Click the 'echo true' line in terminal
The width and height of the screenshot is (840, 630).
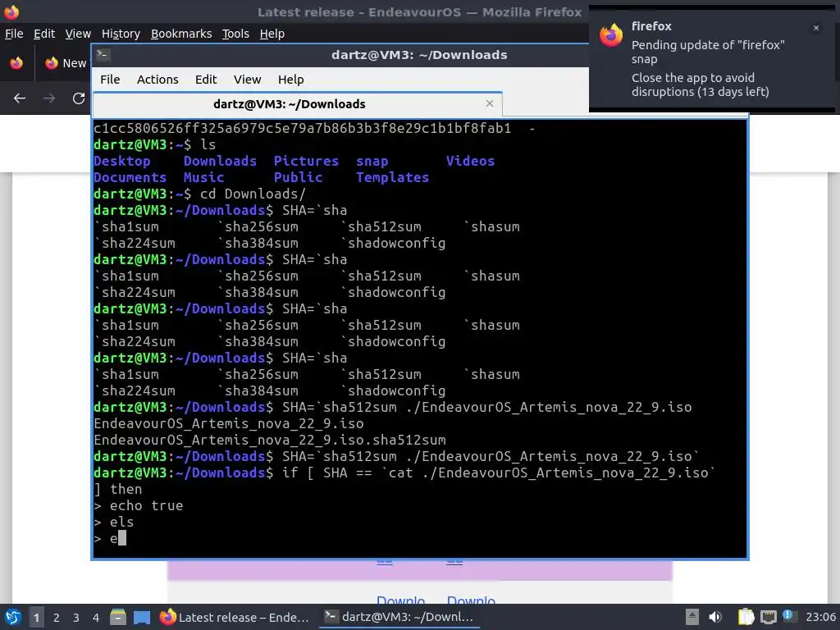pos(146,505)
